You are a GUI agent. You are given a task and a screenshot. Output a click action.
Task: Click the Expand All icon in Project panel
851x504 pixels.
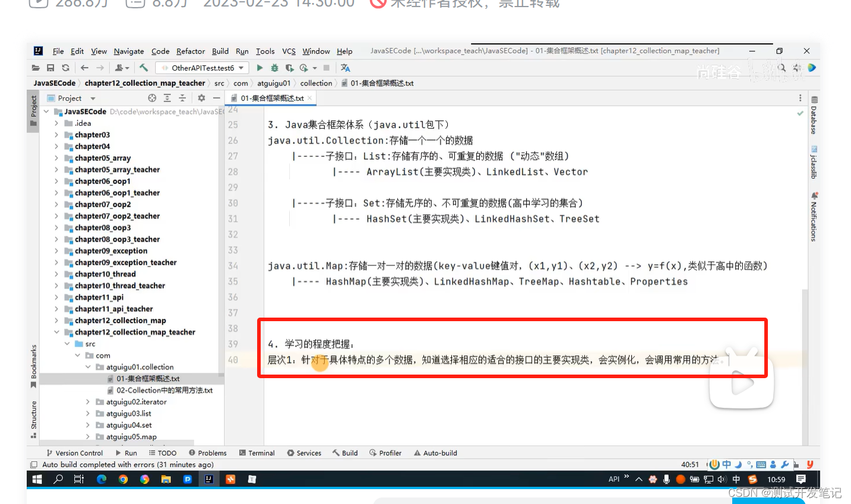click(167, 98)
